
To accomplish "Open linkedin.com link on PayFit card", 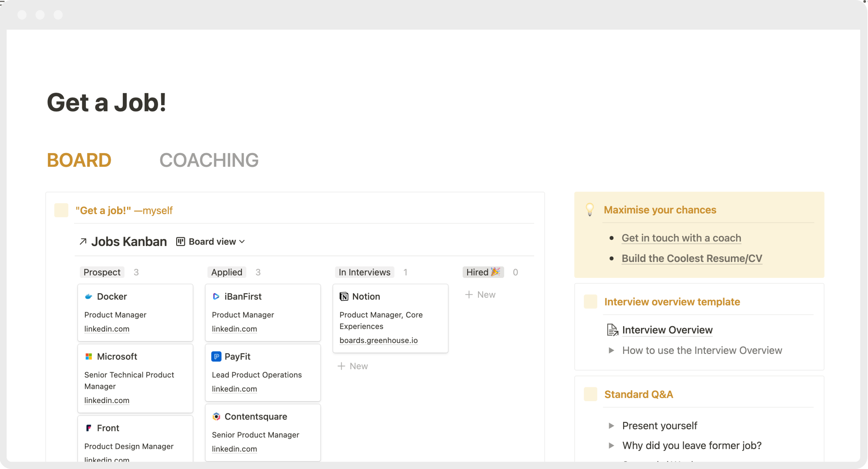I will tap(234, 389).
